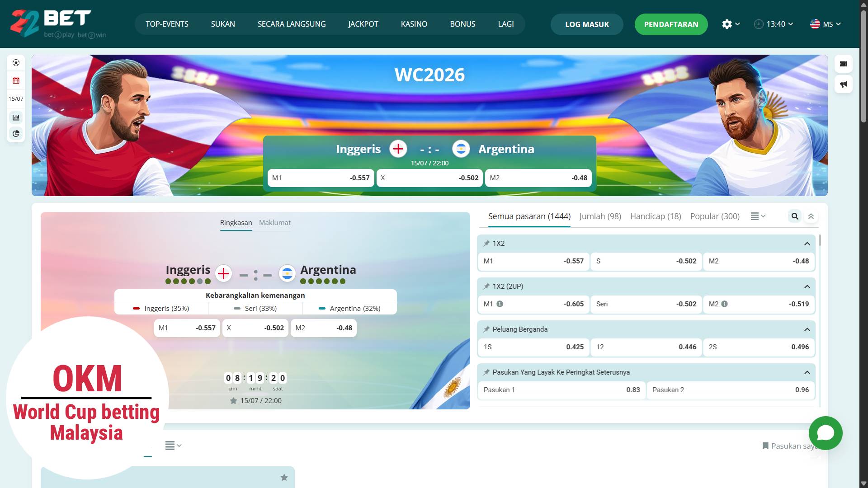Image resolution: width=868 pixels, height=488 pixels.
Task: Open the bet slip ticket icon
Action: tap(844, 64)
